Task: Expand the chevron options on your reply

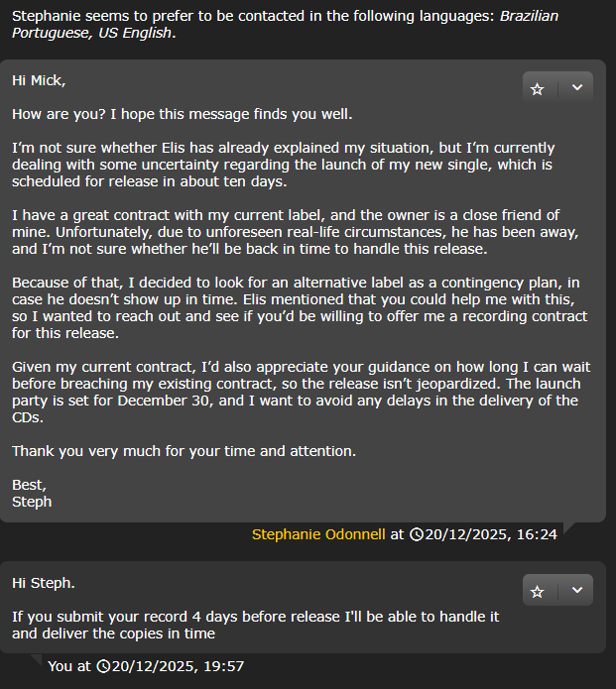Action: tap(577, 590)
